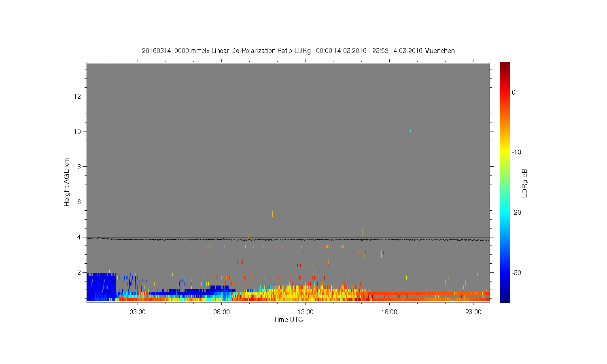The image size is (607, 364).
Task: Click the 'LDRg dB' colorbar label
Action: pyautogui.click(x=525, y=183)
